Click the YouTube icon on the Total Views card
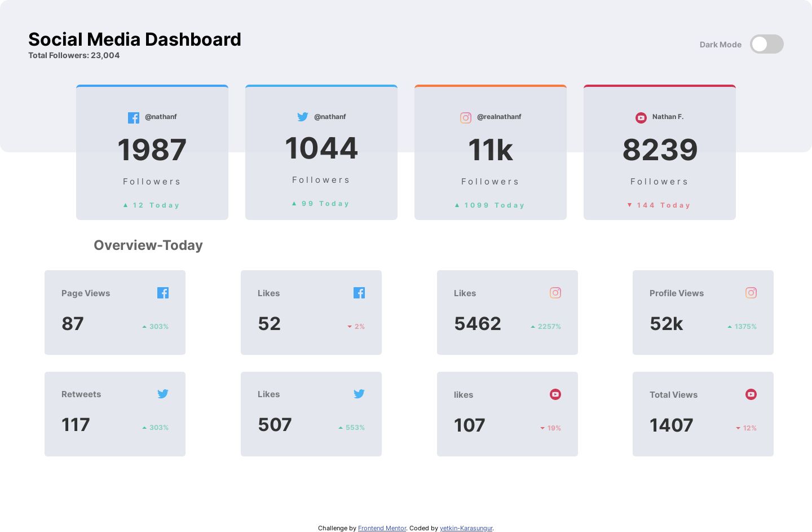 click(751, 394)
